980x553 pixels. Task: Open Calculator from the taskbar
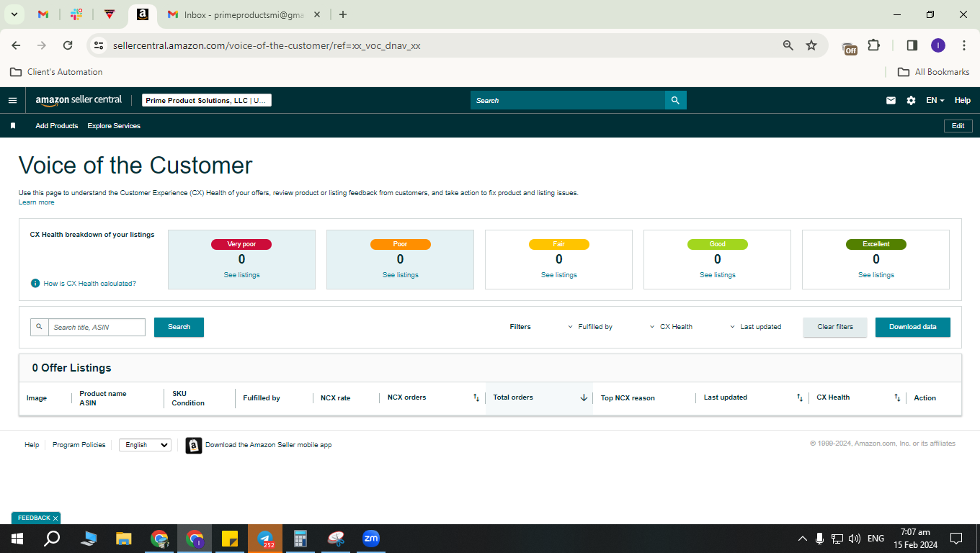300,539
